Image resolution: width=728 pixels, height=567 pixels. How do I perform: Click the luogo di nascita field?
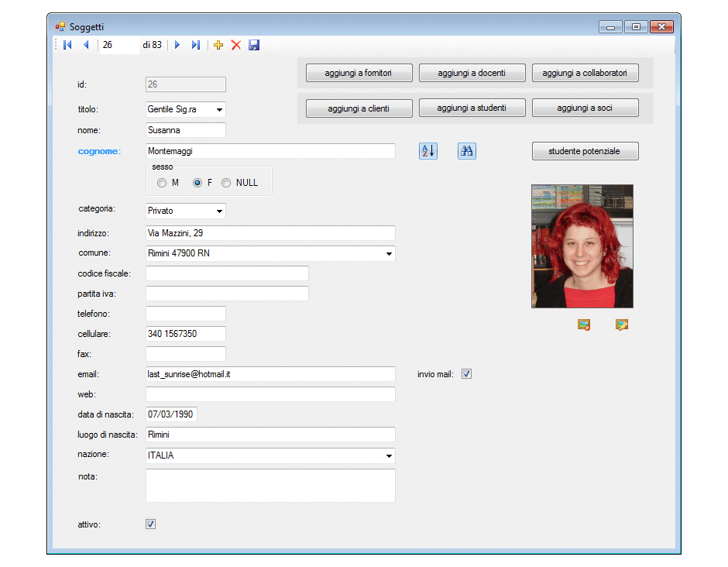coord(270,435)
